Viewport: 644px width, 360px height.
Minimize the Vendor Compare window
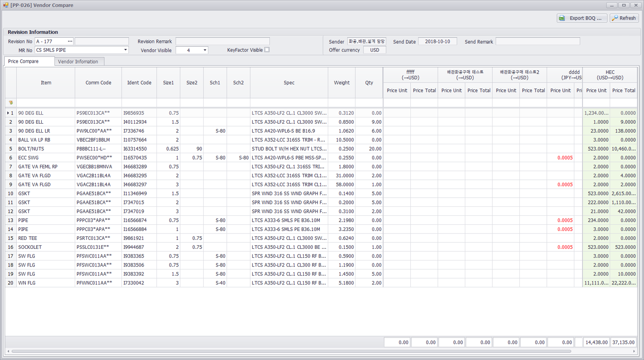click(611, 5)
